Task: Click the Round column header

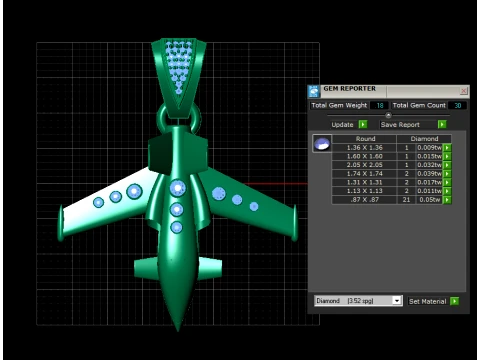Action: [x=365, y=139]
